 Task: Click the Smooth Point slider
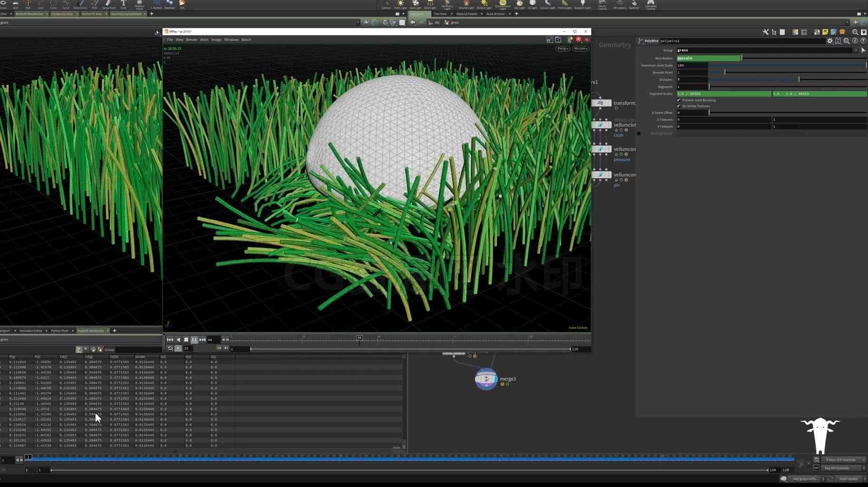click(x=788, y=73)
